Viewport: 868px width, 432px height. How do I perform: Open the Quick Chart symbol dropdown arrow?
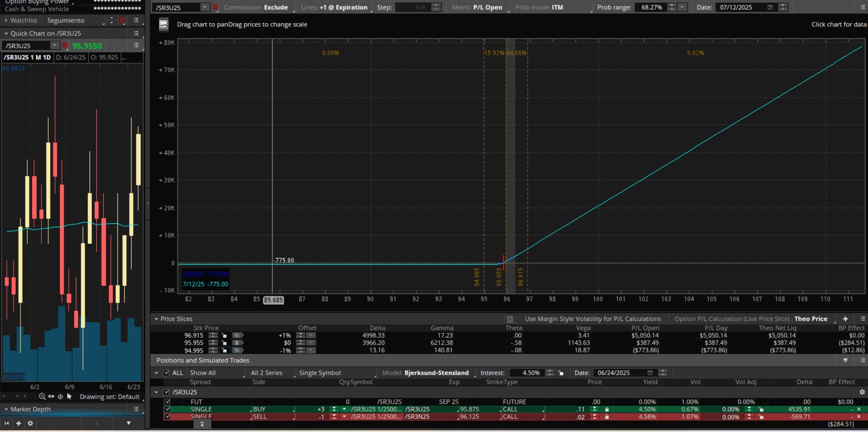pos(55,45)
